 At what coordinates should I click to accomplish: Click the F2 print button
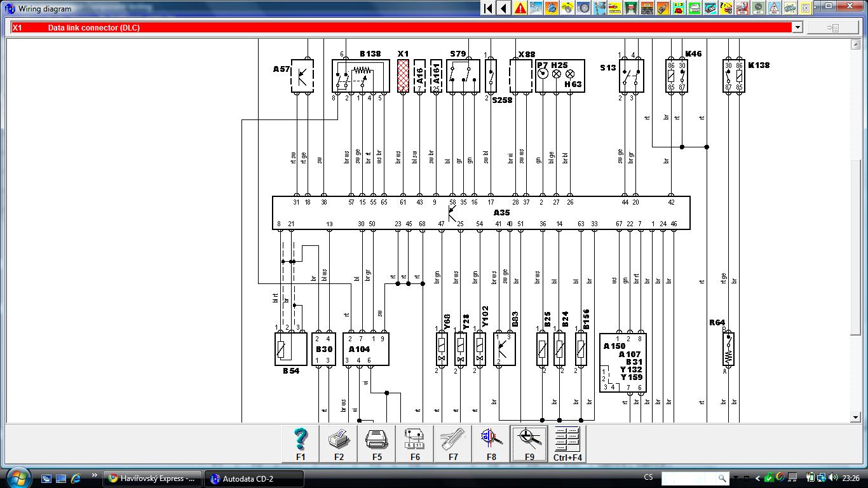tap(339, 443)
